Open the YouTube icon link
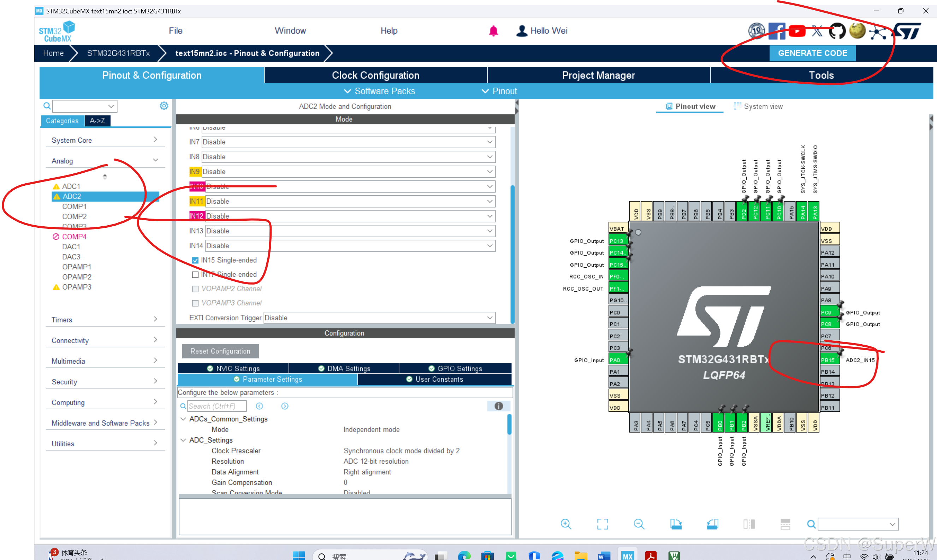The height and width of the screenshot is (560, 937). pyautogui.click(x=797, y=31)
